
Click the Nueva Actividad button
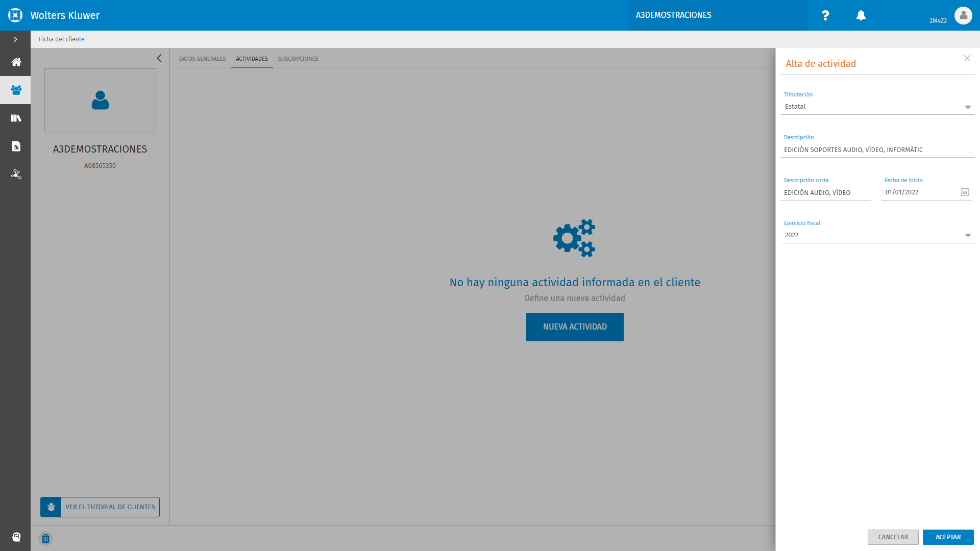pyautogui.click(x=575, y=327)
